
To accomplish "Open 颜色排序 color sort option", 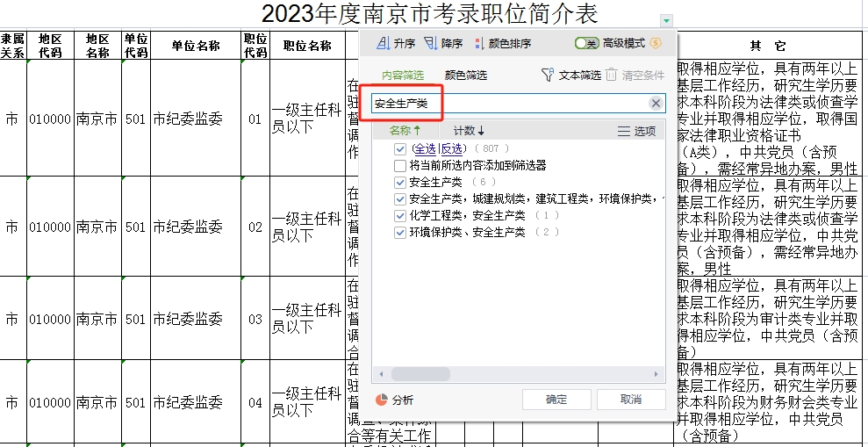I will 478,43.
